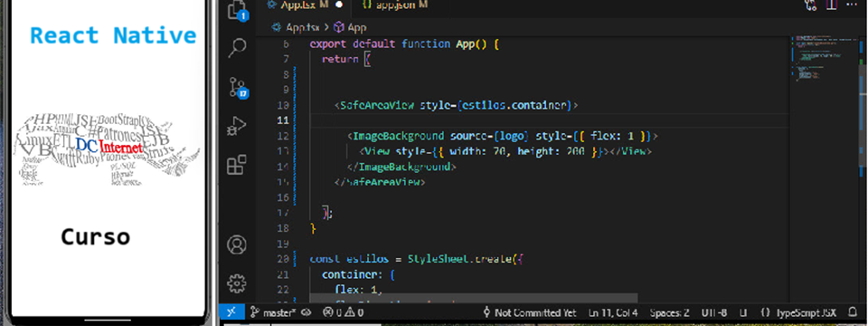Viewport: 868px width, 326px height.
Task: Open the notifications bell
Action: click(x=853, y=312)
